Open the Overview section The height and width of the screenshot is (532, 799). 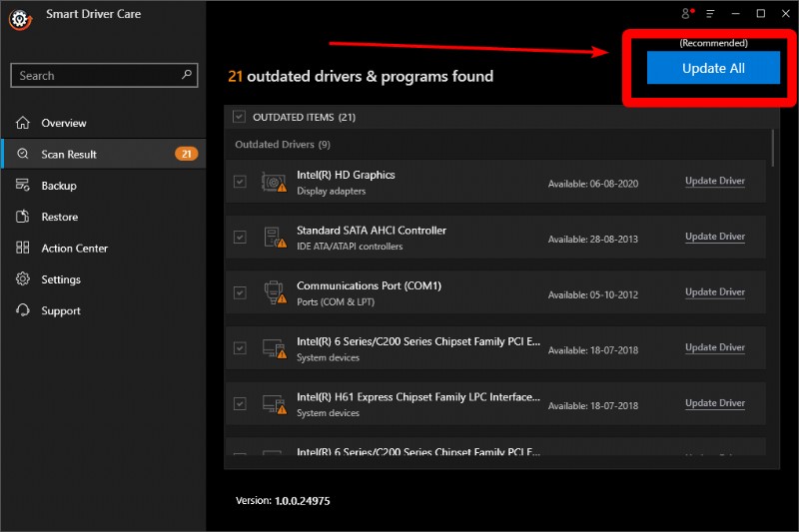point(104,123)
